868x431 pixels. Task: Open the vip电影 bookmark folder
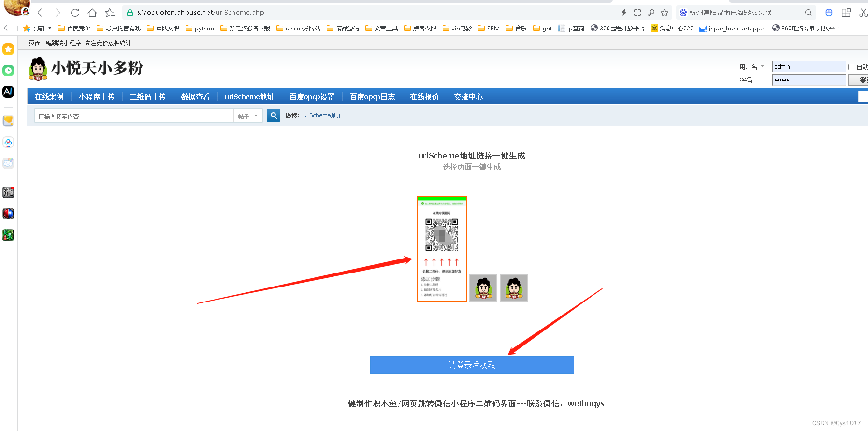[x=457, y=28]
